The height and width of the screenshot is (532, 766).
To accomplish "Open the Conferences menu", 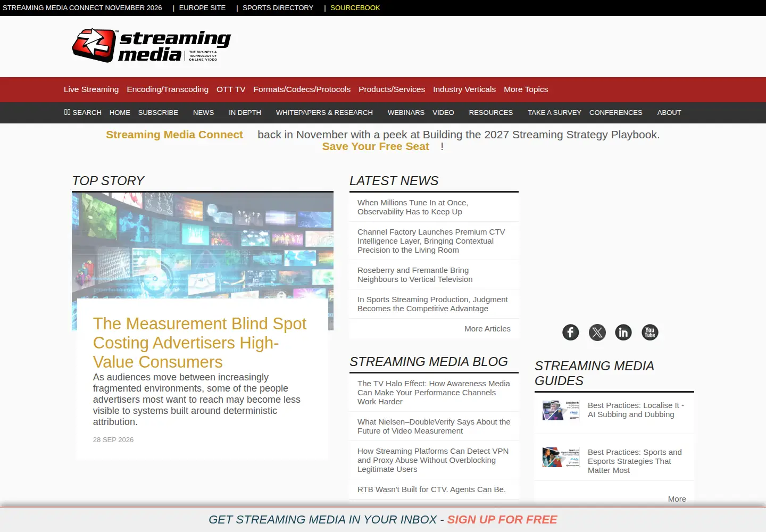I will click(616, 113).
